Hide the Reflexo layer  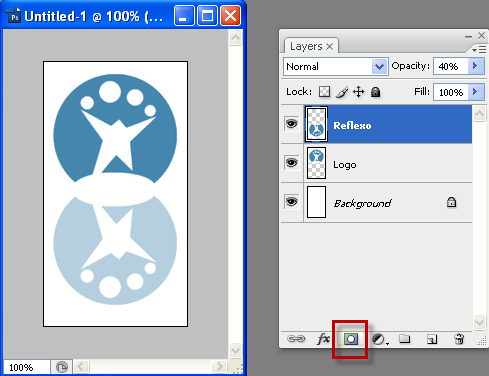pos(292,124)
